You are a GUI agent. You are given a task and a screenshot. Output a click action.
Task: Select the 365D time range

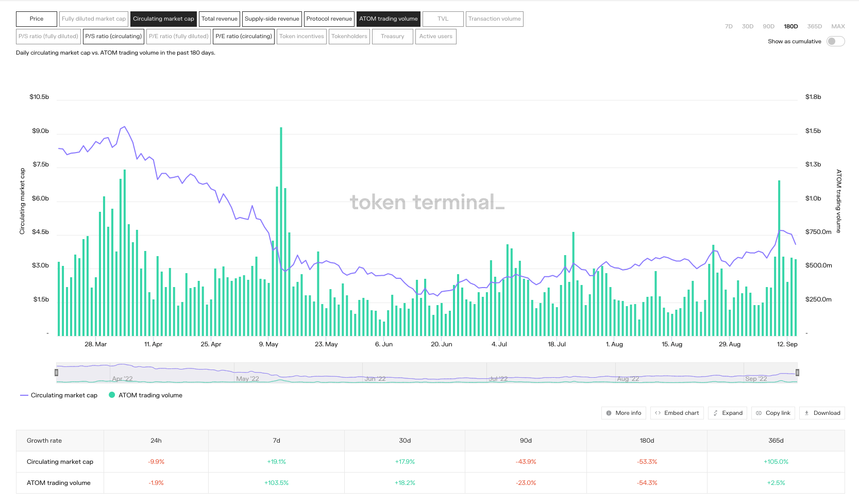click(x=814, y=26)
